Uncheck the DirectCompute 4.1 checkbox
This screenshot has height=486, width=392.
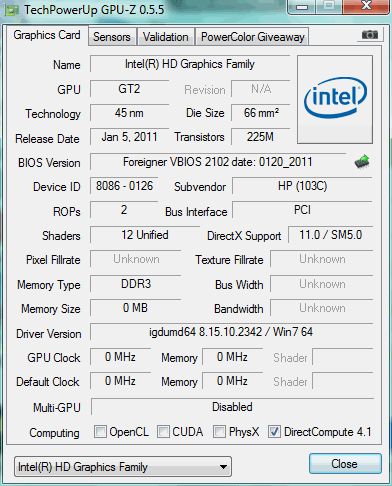274,431
